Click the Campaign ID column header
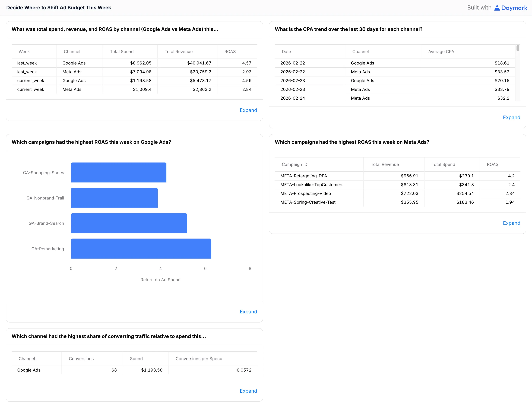The image size is (532, 406). [x=294, y=165]
